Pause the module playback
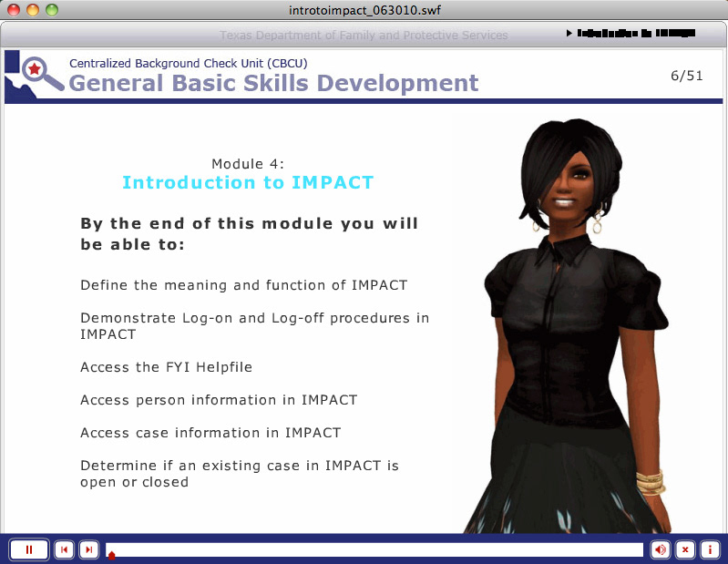The height and width of the screenshot is (564, 728). 29,549
